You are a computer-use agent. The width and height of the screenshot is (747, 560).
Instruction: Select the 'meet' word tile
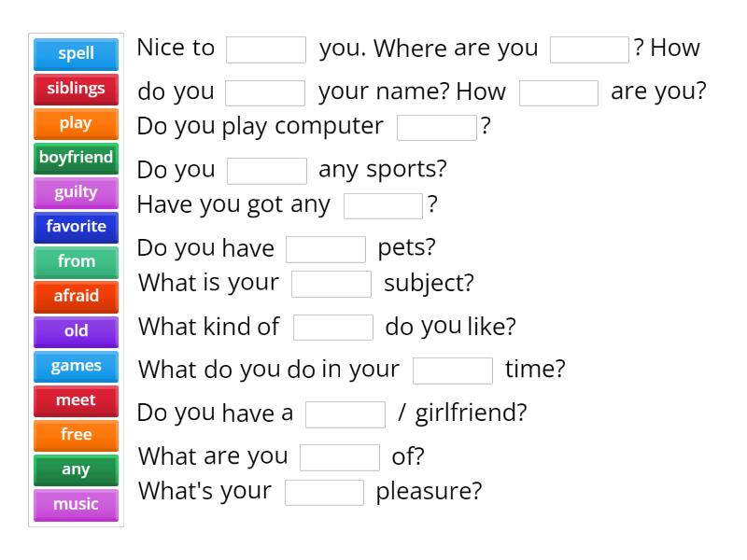[x=75, y=400]
